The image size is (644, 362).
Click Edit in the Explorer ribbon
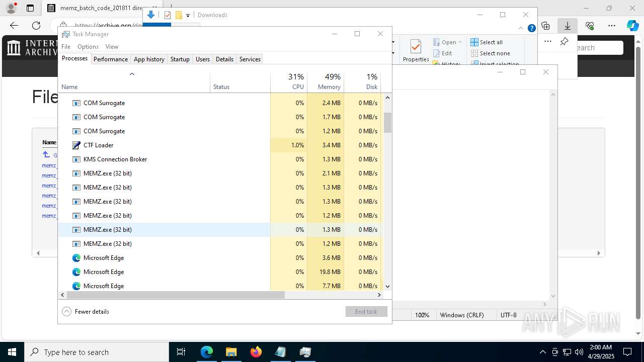pos(443,53)
